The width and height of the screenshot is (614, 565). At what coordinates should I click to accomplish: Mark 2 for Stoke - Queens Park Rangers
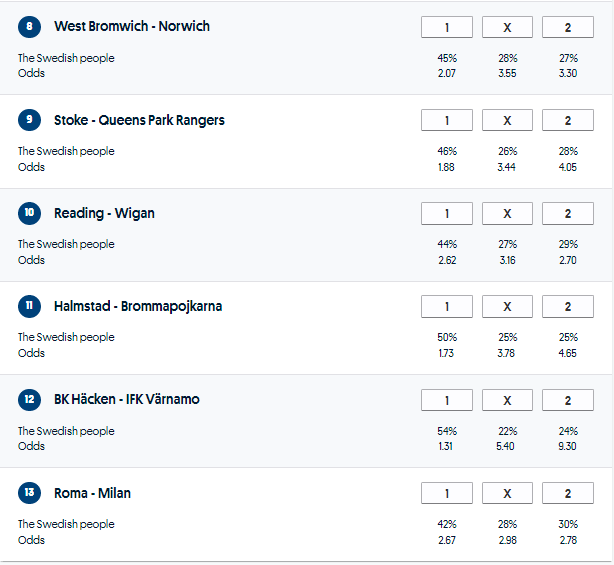pyautogui.click(x=567, y=120)
